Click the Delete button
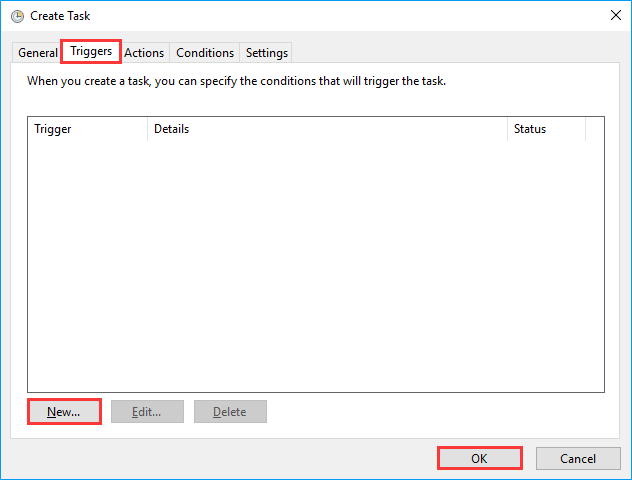 click(230, 411)
